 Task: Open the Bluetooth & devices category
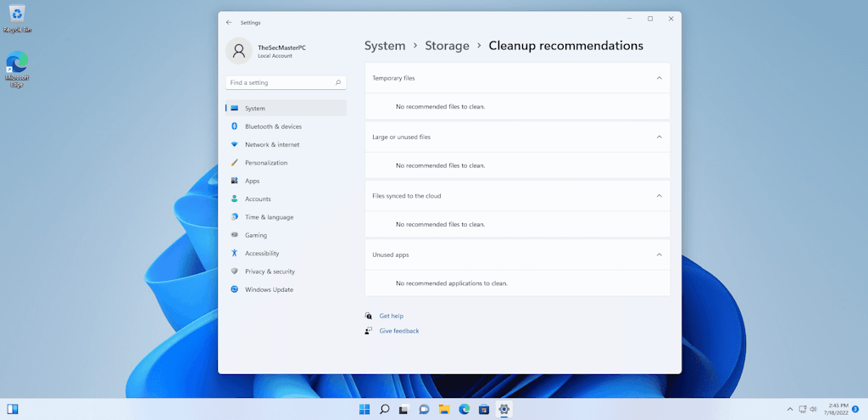pyautogui.click(x=287, y=126)
